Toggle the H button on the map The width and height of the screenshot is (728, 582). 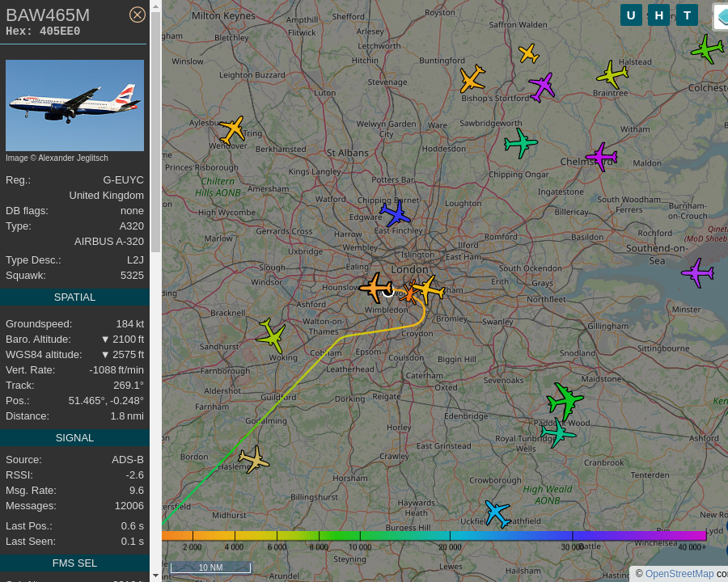658,15
